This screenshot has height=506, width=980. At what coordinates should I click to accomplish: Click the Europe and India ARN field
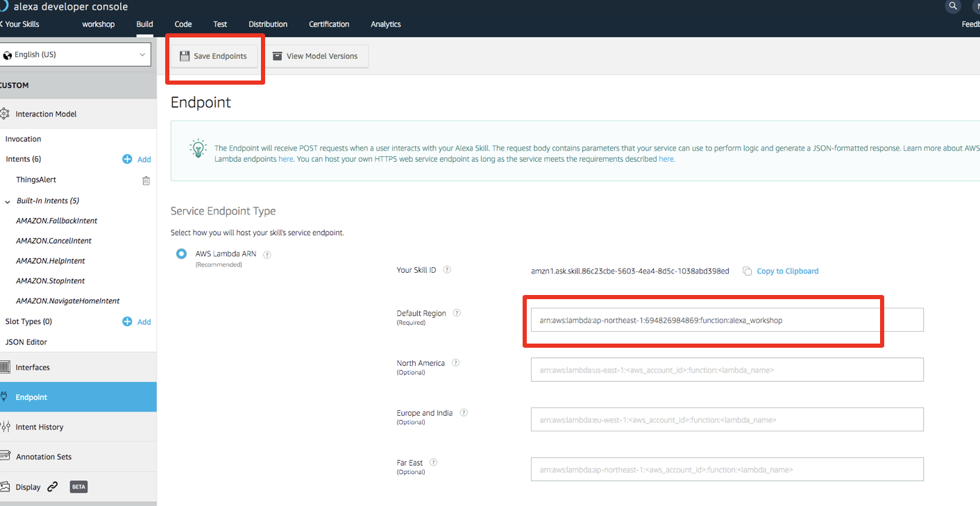tap(727, 420)
